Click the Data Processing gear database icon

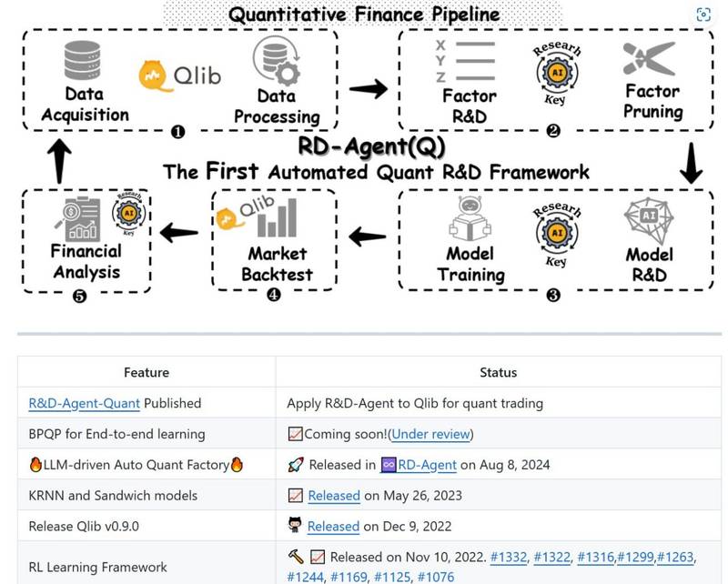pyautogui.click(x=277, y=61)
